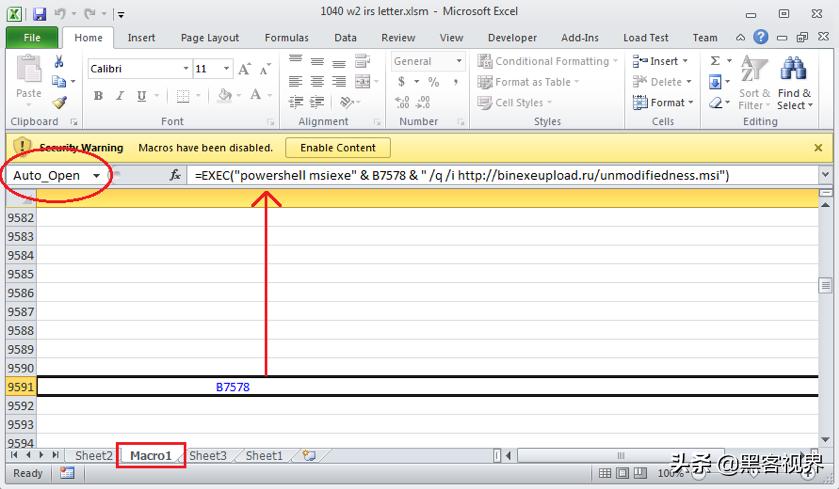Image resolution: width=839 pixels, height=489 pixels.
Task: Click the Clear eraser icon
Action: click(715, 102)
